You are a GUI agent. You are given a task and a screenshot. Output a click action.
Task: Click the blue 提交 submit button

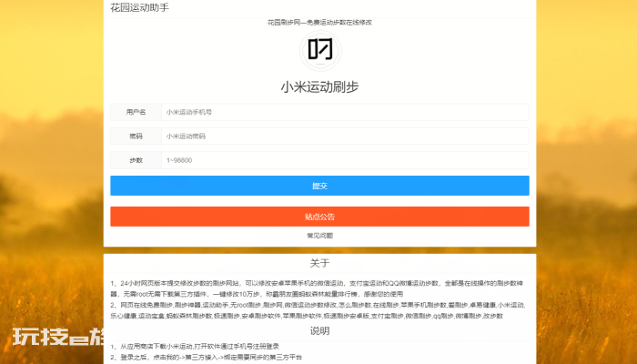(x=319, y=186)
